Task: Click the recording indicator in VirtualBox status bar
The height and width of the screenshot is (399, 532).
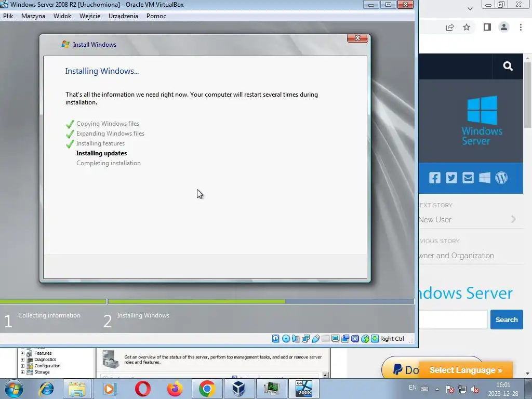Action: (x=345, y=338)
